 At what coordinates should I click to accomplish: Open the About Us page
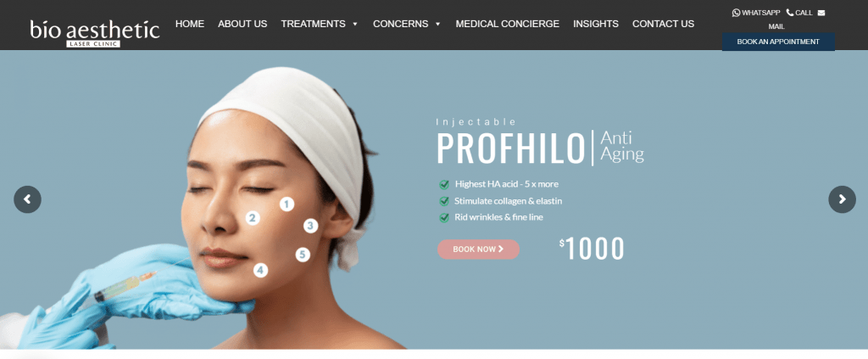coord(242,24)
